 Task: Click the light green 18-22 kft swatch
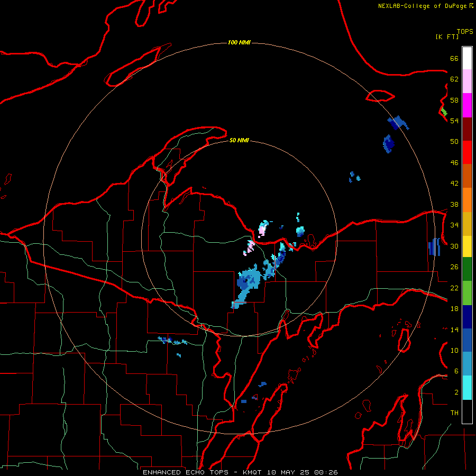(x=467, y=293)
